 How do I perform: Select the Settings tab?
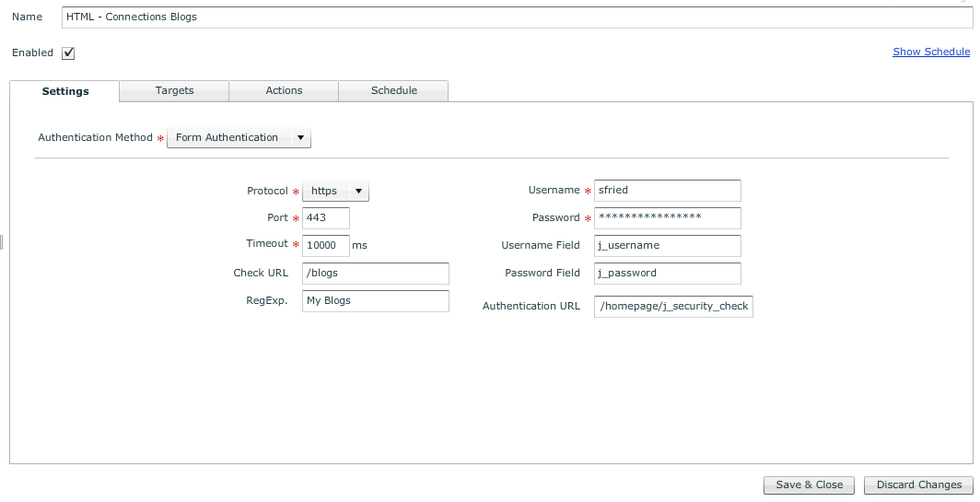(x=65, y=91)
